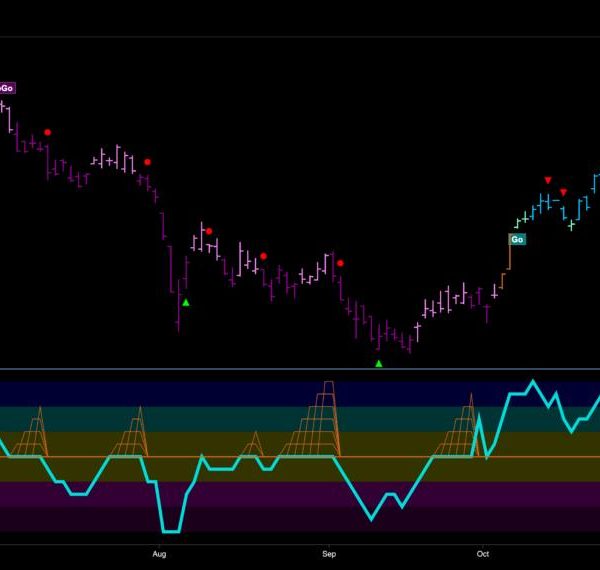Click the purple NoGo label at chart start
The image size is (600, 570).
(x=7, y=88)
